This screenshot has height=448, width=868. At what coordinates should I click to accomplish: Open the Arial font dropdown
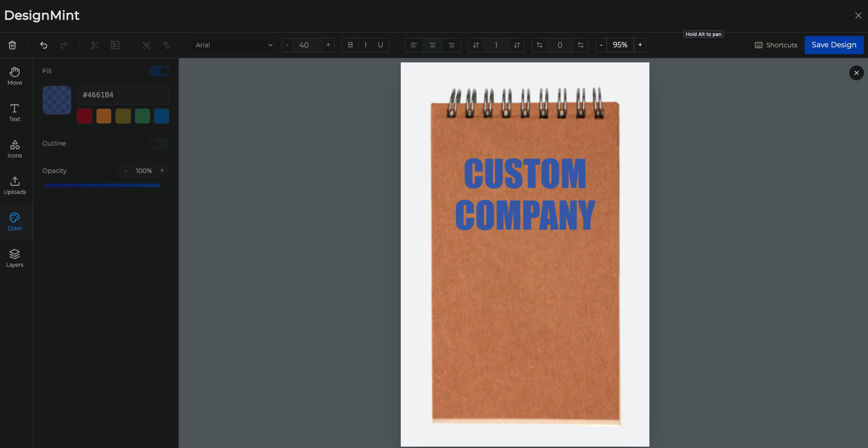[232, 45]
